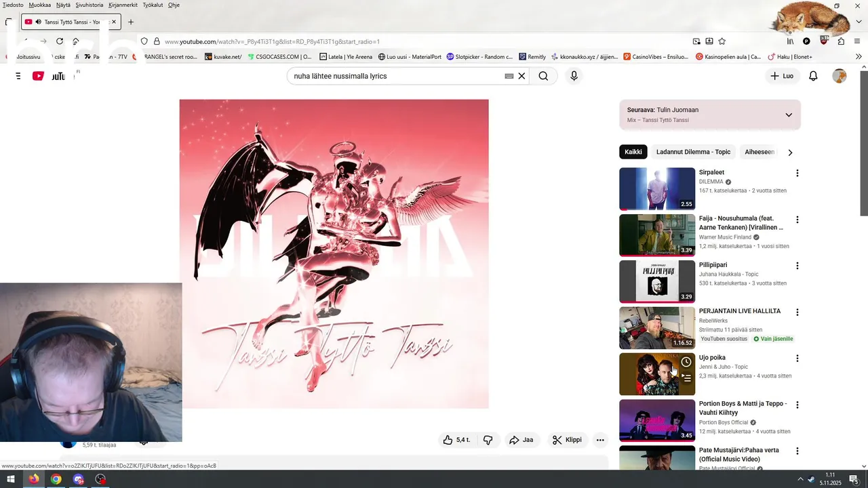
Task: Click the Luo create button
Action: point(781,76)
